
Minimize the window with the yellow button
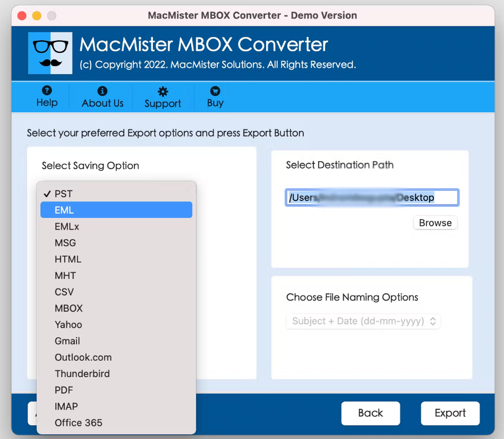tap(37, 16)
